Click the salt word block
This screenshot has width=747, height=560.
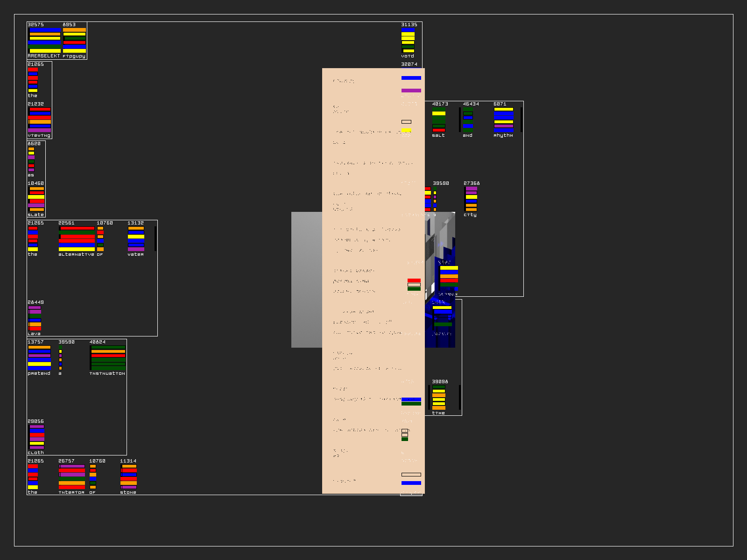click(439, 120)
